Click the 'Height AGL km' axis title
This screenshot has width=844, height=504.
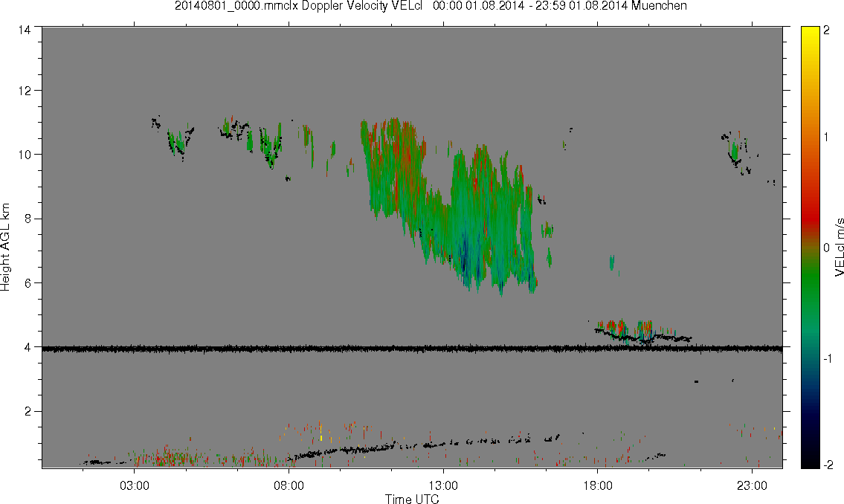(5, 248)
